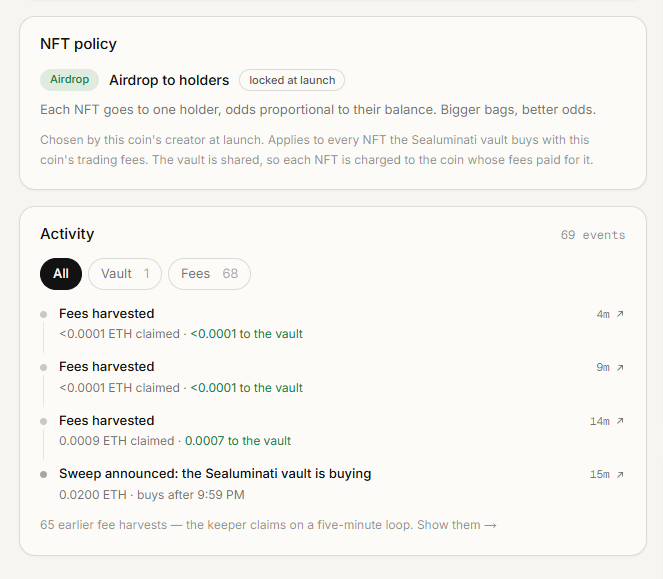Image resolution: width=663 pixels, height=579 pixels.
Task: Open external link for 4m fee harvest
Action: pos(620,314)
